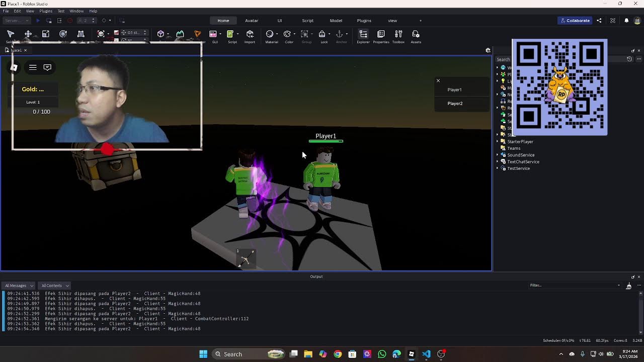Expand the TextChatService tree node
The image size is (644, 362).
498,162
